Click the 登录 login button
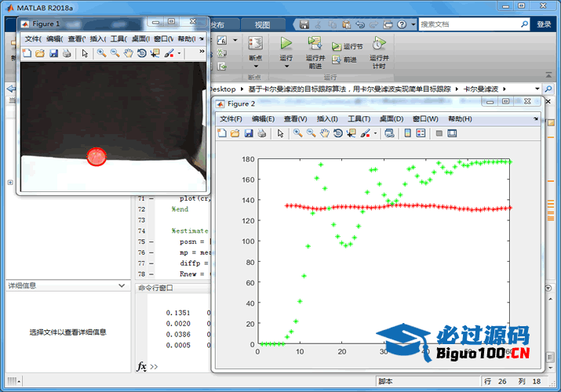Viewport: 561px width, 392px height. pos(544,24)
